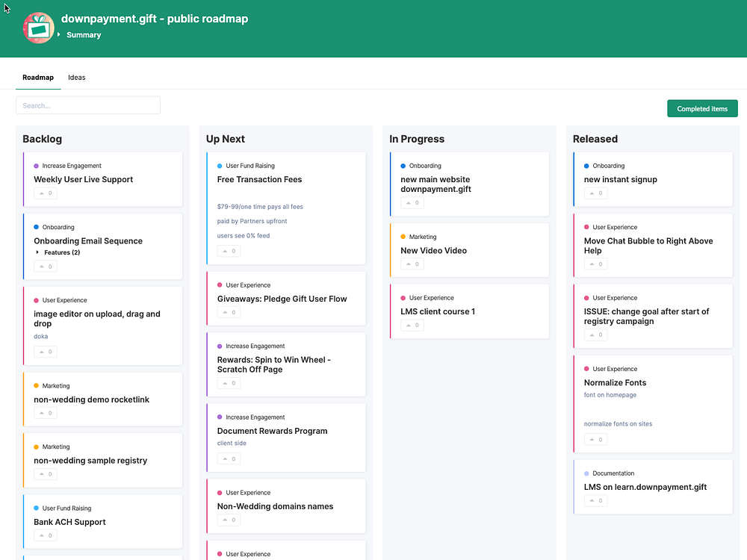This screenshot has height=560, width=747.
Task: Upvote non-wedding sample registry
Action: click(46, 474)
